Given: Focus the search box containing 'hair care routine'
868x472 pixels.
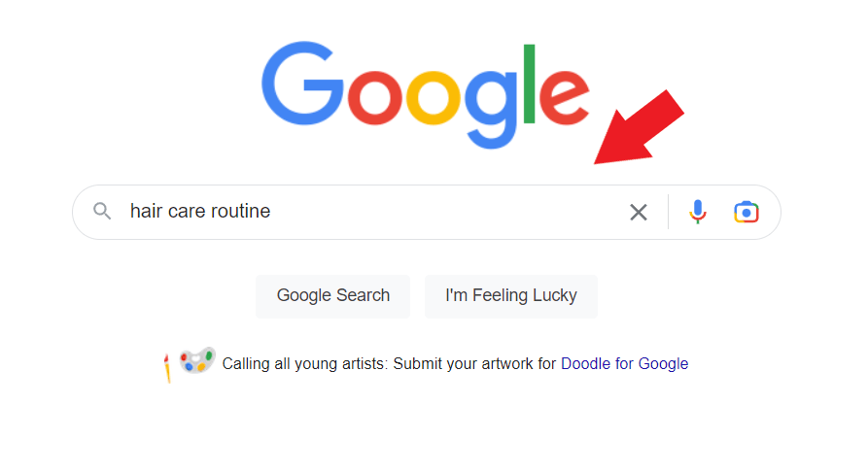Looking at the screenshot, I should (369, 212).
